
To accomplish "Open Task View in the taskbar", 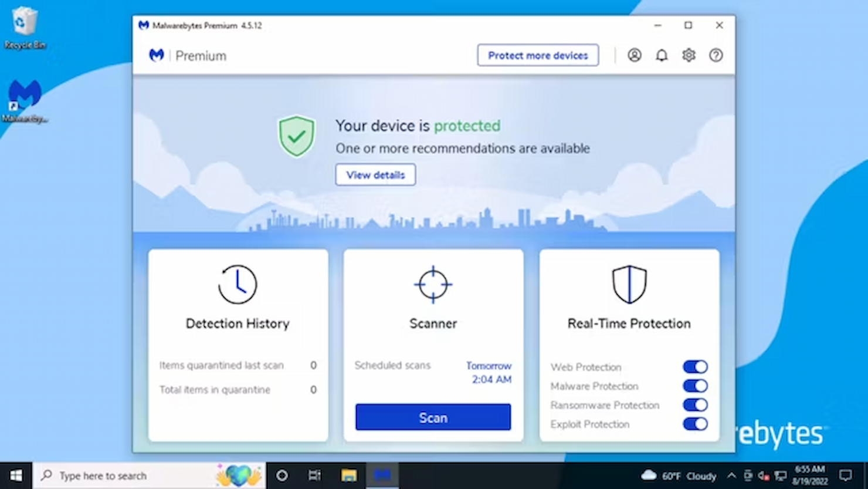I will [x=315, y=475].
